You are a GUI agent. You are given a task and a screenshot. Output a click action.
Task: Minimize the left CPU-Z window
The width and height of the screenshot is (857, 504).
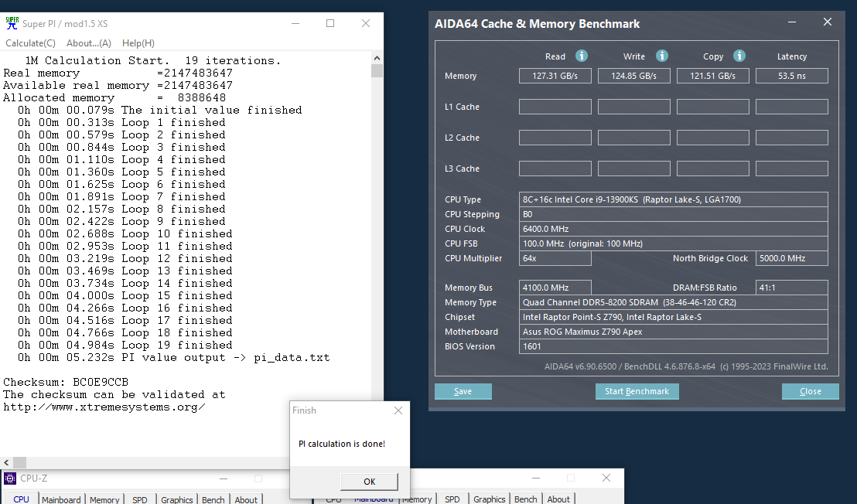tap(223, 478)
